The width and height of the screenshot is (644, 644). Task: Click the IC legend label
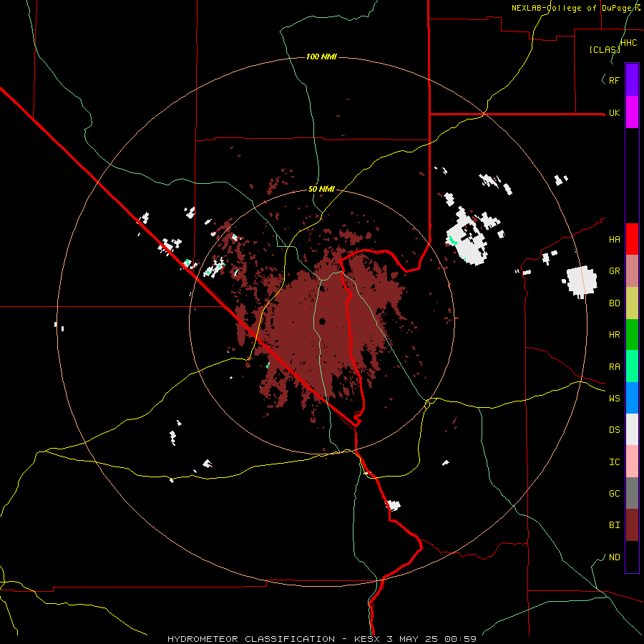tap(614, 462)
